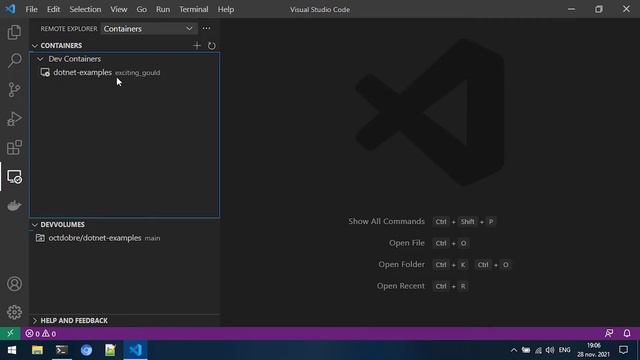Open the Containers dropdown in Remote Explorer
The width and height of the screenshot is (640, 360).
[x=149, y=29]
